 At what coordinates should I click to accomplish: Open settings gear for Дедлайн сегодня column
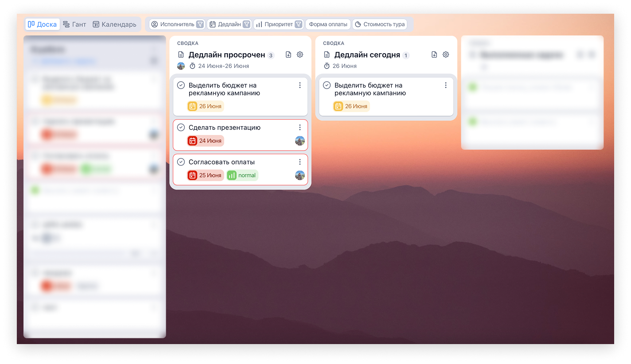click(446, 54)
